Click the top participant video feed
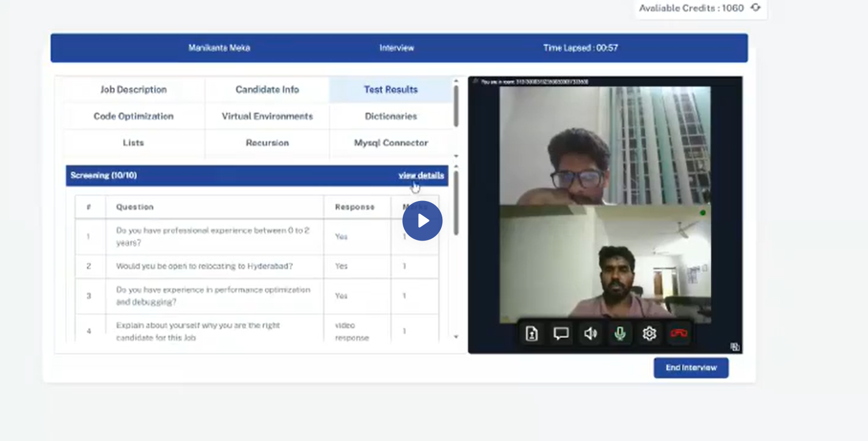Viewport: 868px width, 441px height. 605,145
